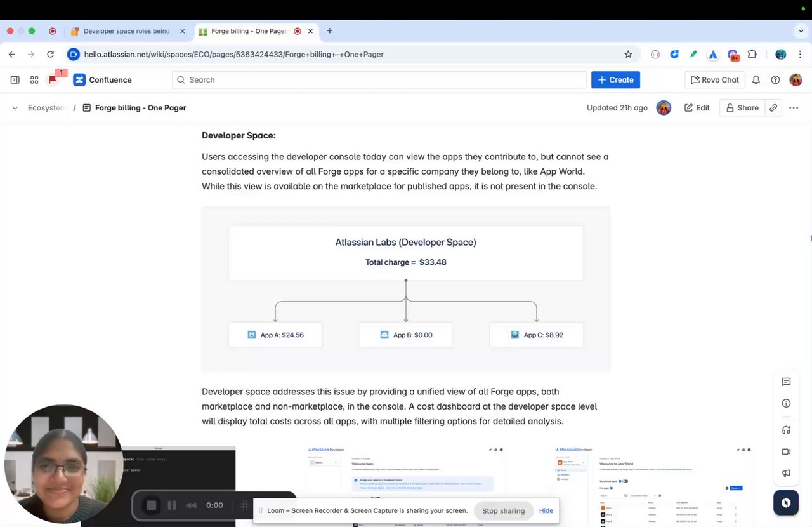Image resolution: width=812 pixels, height=527 pixels.
Task: Pause the Loom recording
Action: click(171, 505)
